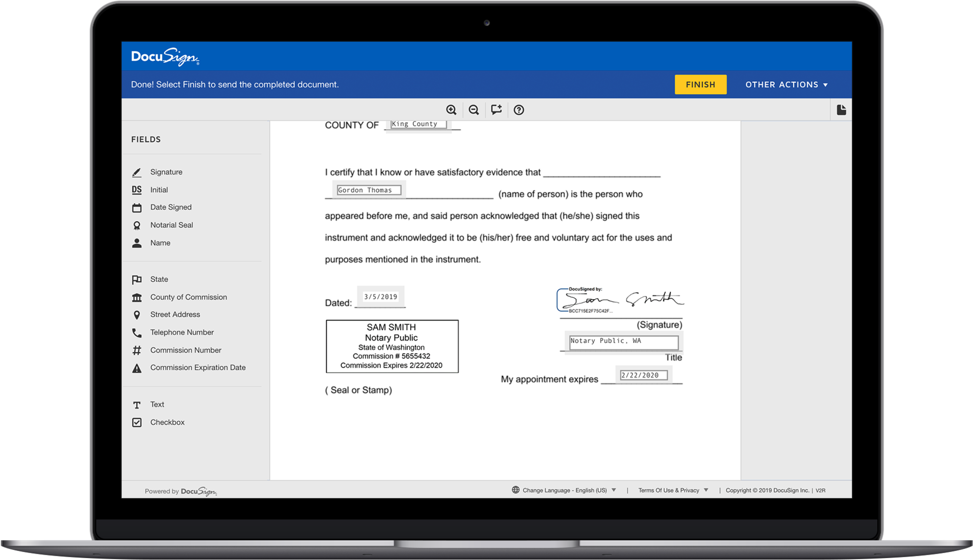Click the add comment icon
Viewport: 973px width, 560px height.
click(496, 110)
